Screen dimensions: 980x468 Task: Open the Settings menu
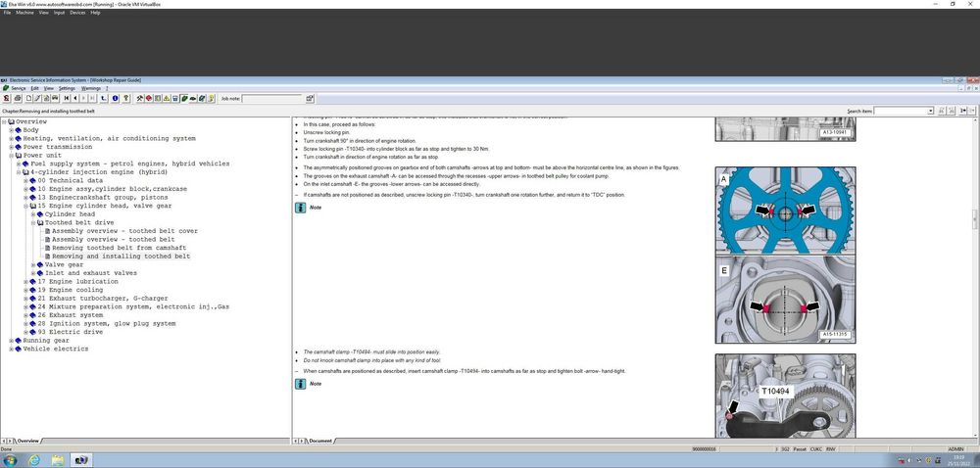[67, 89]
